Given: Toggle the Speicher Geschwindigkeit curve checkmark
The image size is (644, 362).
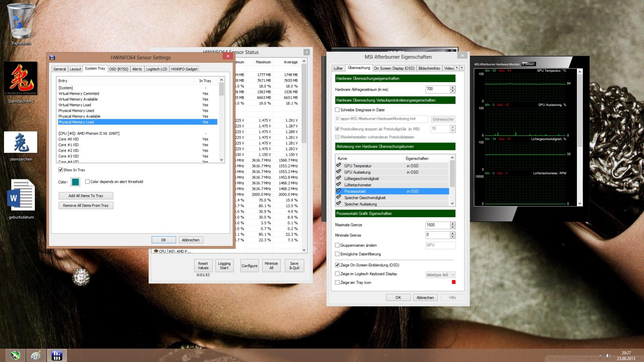Looking at the screenshot, I should [x=339, y=197].
